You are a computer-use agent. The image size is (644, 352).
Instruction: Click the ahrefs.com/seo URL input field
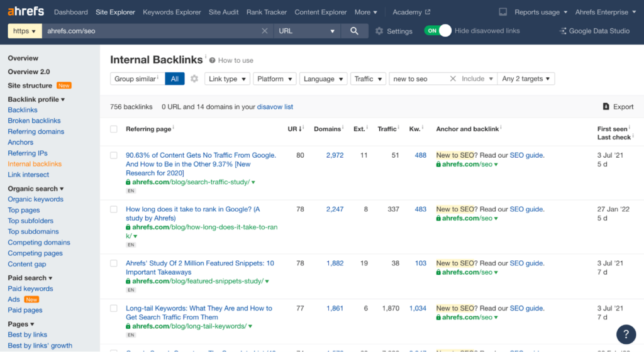click(x=151, y=31)
